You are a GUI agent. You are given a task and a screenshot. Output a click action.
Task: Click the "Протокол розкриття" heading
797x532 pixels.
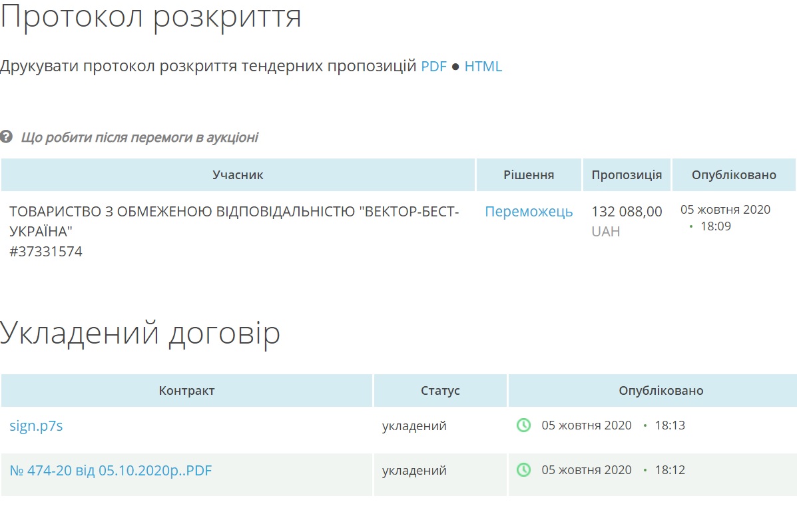pos(151,17)
